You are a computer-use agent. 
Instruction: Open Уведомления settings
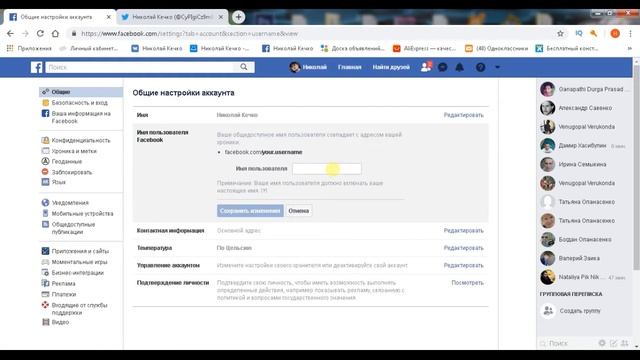(x=70, y=203)
